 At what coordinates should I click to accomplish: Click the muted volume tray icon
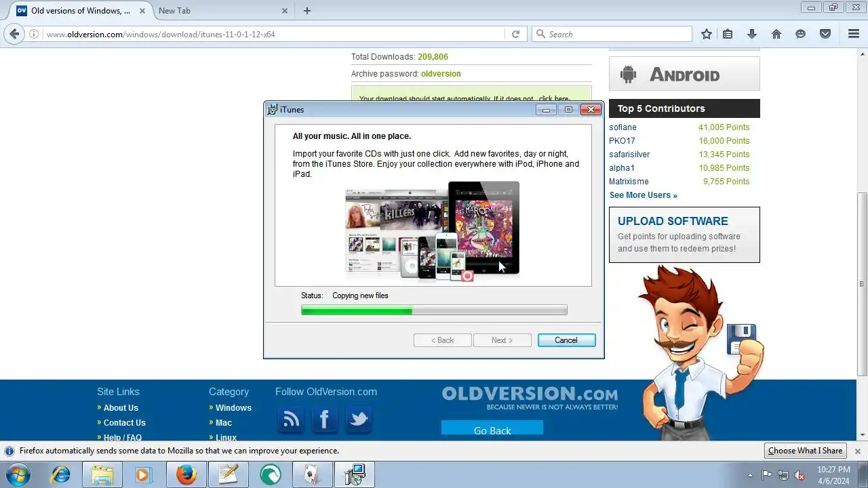point(800,475)
